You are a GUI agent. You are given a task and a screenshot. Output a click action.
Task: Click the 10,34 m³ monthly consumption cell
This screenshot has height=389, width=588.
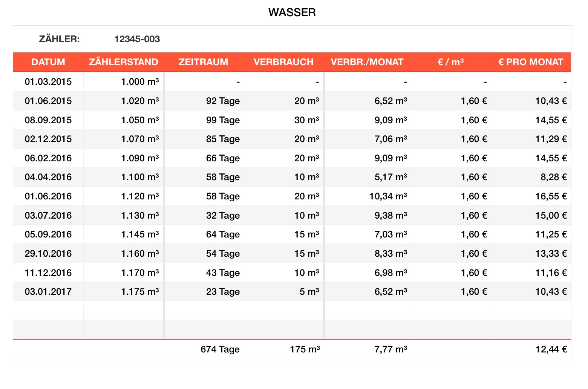[x=388, y=196]
